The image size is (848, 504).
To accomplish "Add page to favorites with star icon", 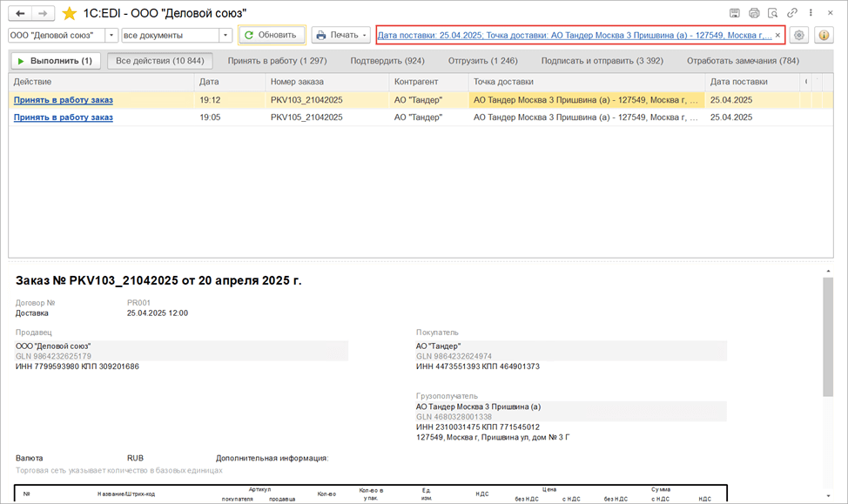I will (69, 13).
